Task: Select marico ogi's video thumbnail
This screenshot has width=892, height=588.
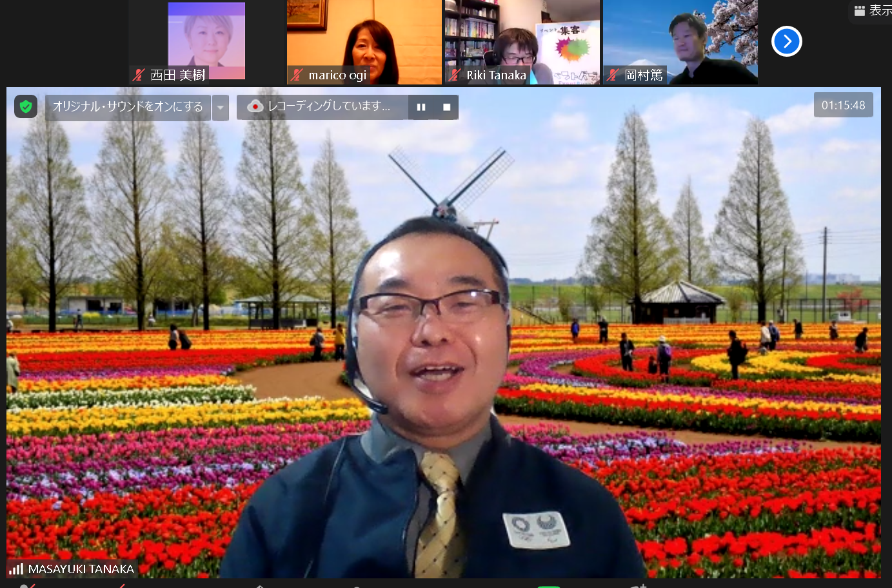Action: [364, 35]
